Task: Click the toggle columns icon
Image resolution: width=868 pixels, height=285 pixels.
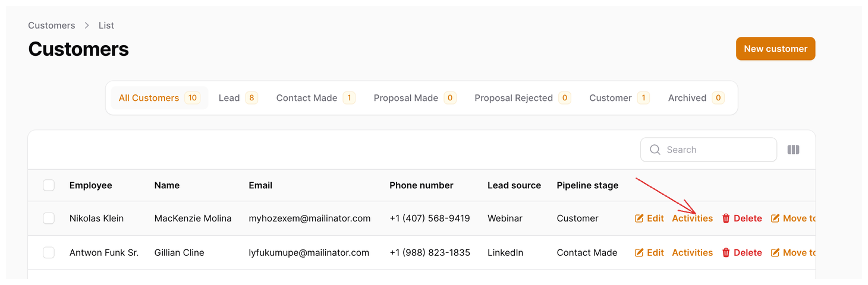Action: [x=793, y=150]
